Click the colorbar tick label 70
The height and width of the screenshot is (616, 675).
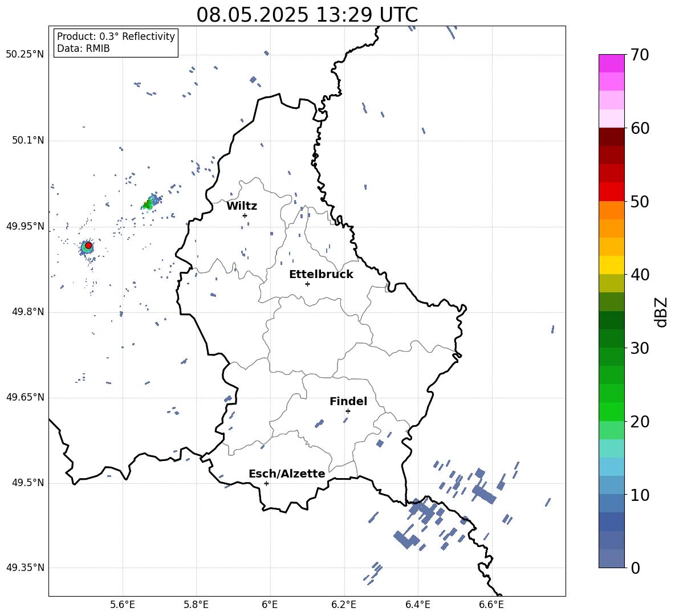(x=640, y=55)
